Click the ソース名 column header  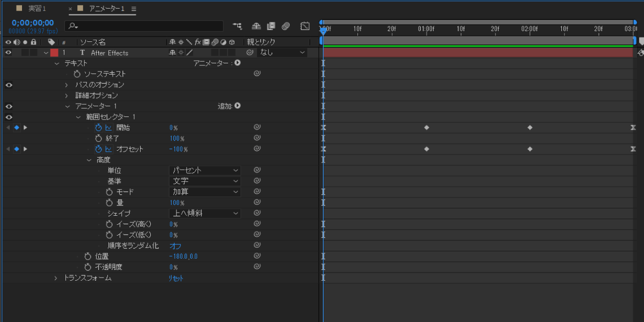tap(93, 42)
